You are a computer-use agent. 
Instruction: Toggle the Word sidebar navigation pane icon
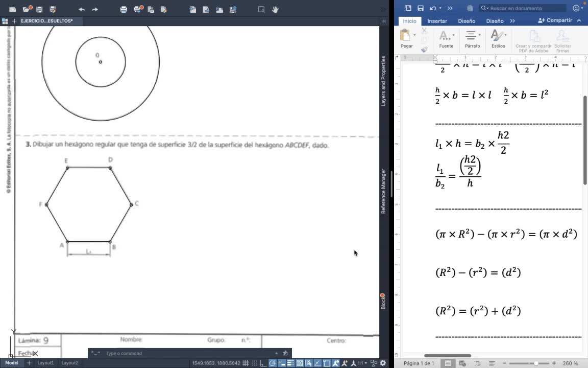[x=408, y=8]
